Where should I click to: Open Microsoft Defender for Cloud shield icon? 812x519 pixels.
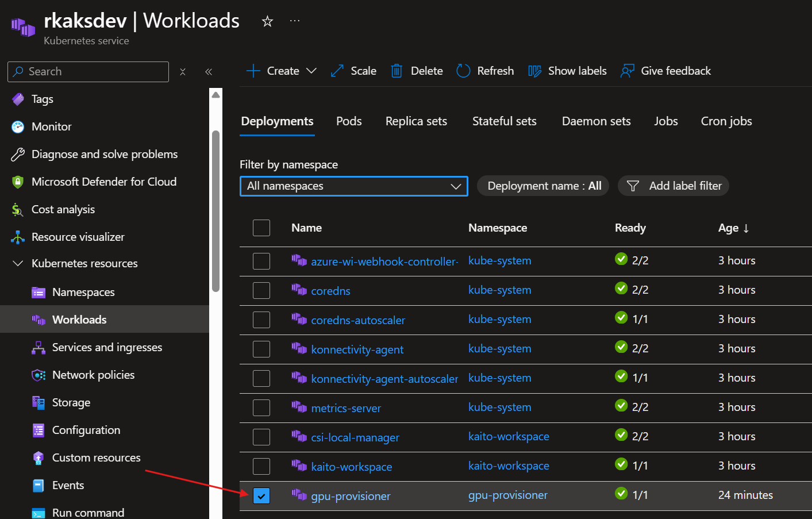pyautogui.click(x=18, y=182)
